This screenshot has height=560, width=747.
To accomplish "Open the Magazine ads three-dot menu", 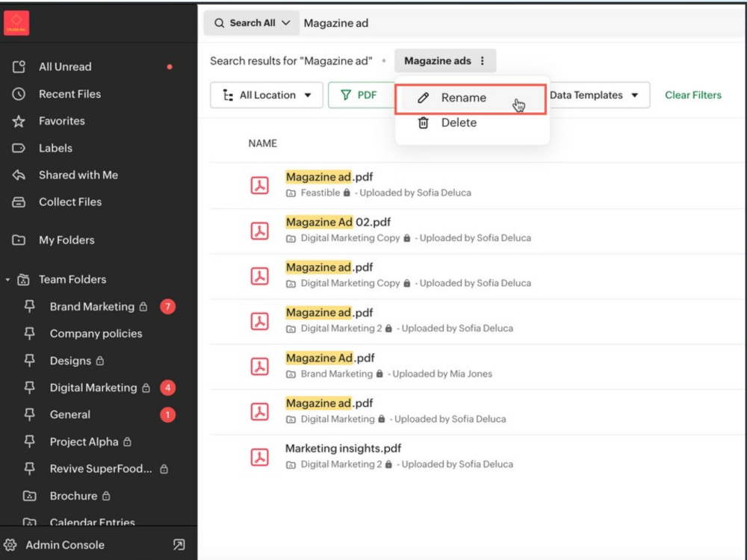I will 483,61.
